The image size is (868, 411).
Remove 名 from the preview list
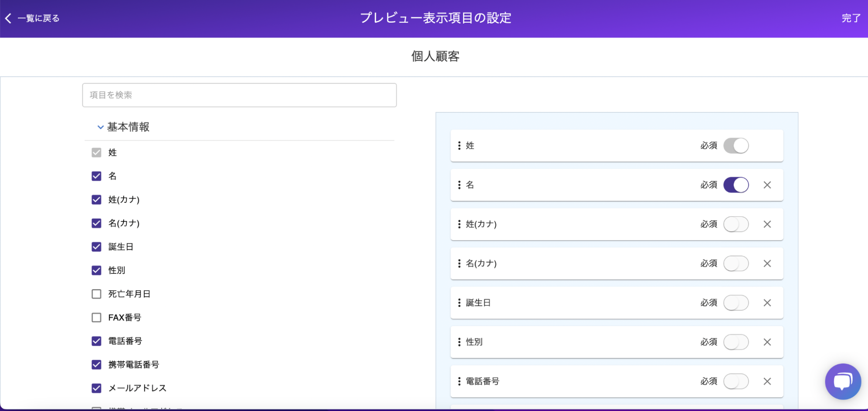coord(767,185)
